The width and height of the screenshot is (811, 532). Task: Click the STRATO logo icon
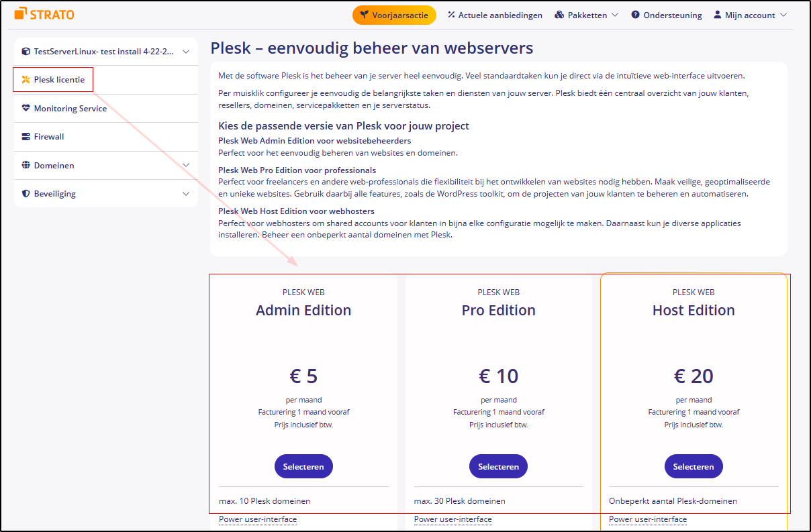coord(21,13)
